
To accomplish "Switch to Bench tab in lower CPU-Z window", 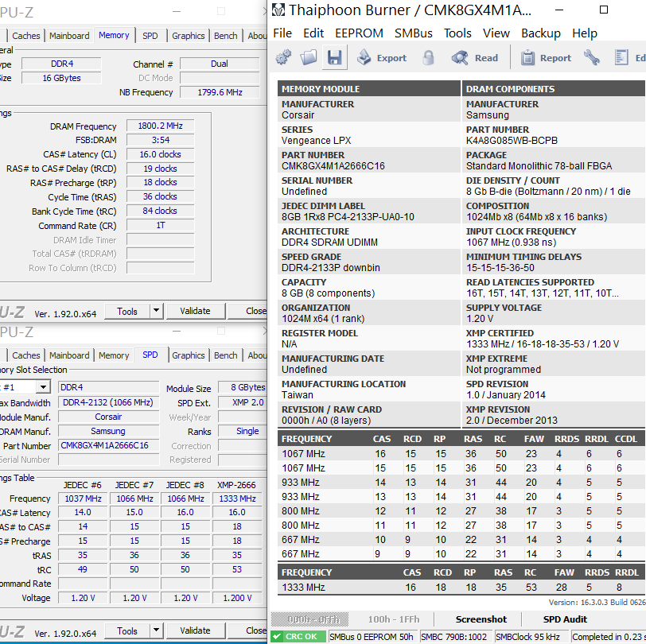I will pyautogui.click(x=225, y=355).
